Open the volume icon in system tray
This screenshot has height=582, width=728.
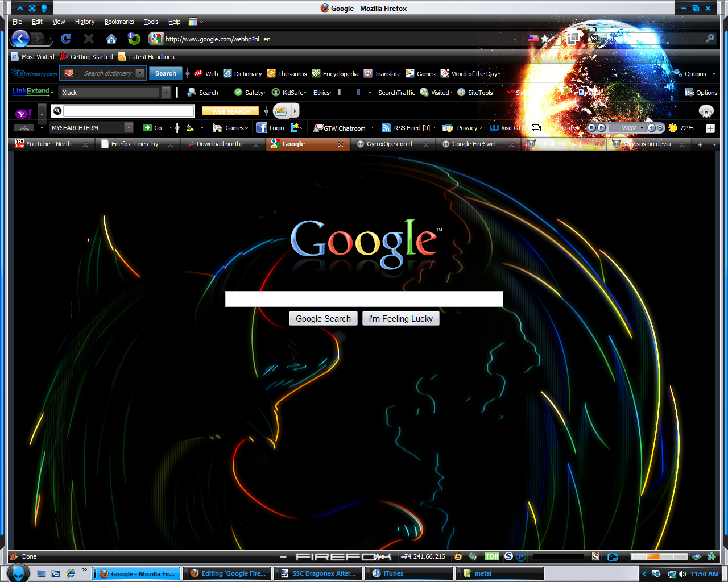682,574
